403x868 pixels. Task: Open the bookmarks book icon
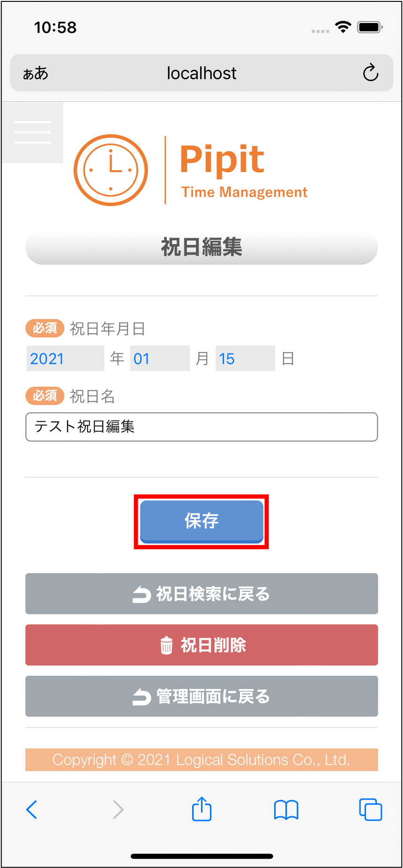[286, 809]
